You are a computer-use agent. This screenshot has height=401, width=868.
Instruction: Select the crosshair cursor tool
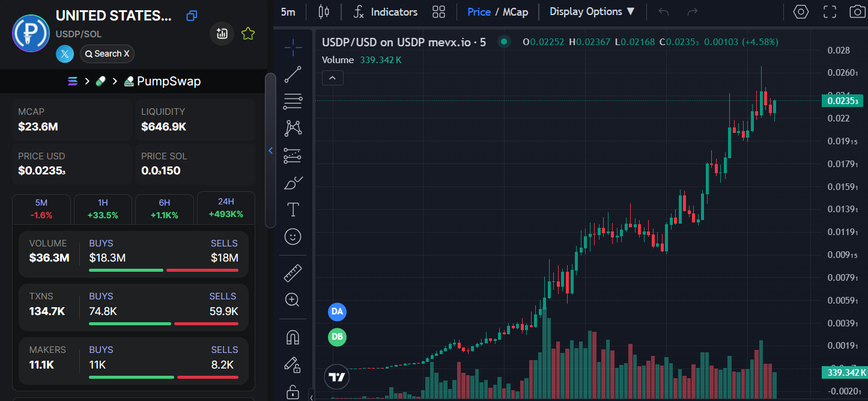coord(293,47)
